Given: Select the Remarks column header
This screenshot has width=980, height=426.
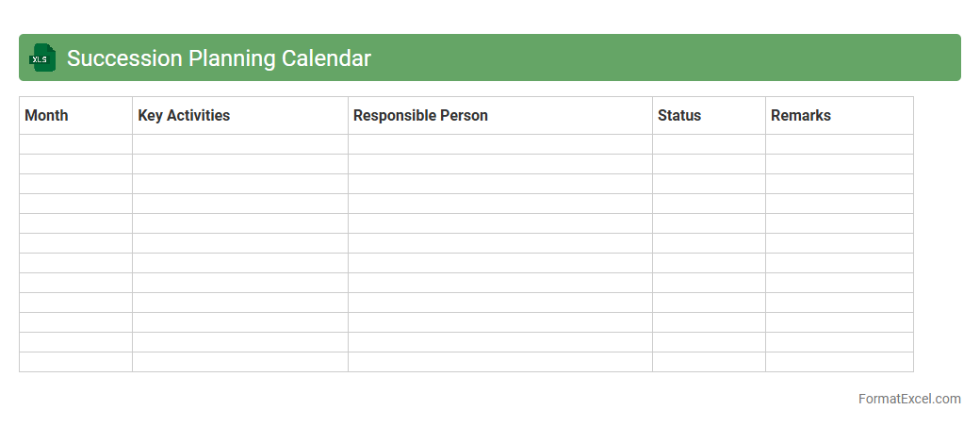Looking at the screenshot, I should 801,116.
